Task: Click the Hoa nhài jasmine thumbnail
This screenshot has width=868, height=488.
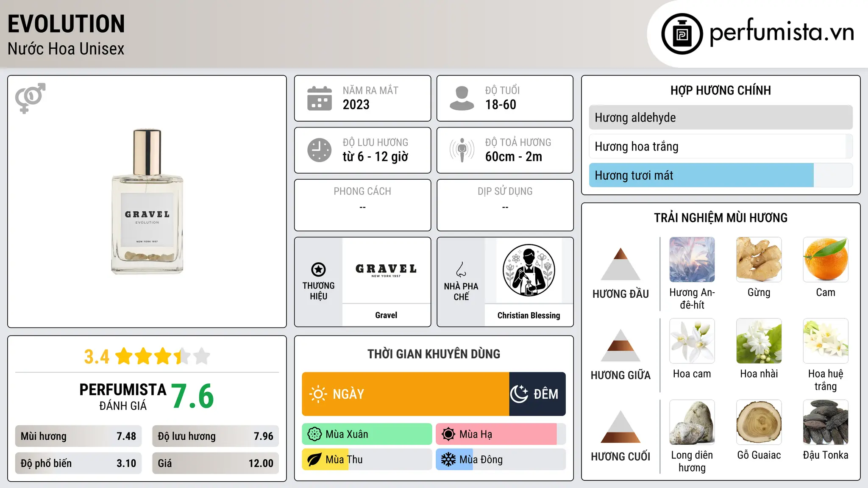Action: (759, 341)
